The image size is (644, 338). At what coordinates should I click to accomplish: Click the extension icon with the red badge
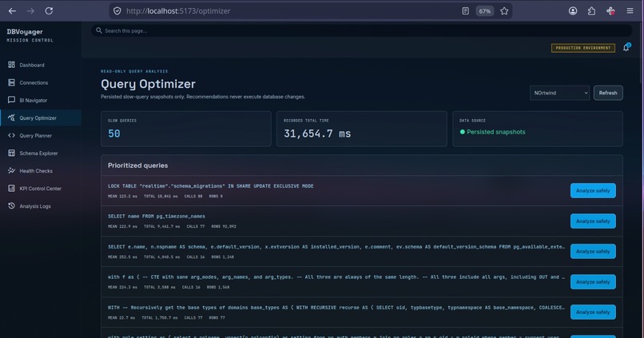point(610,11)
